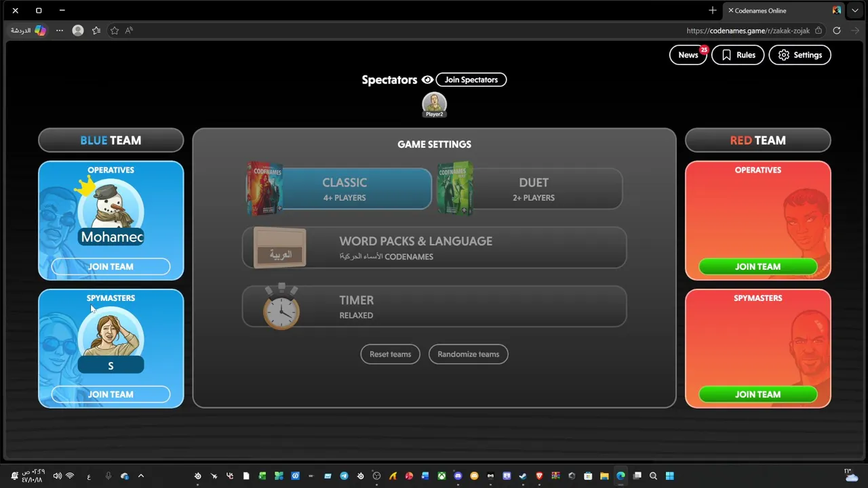
Task: Open the tab actions dropdown
Action: click(x=855, y=10)
